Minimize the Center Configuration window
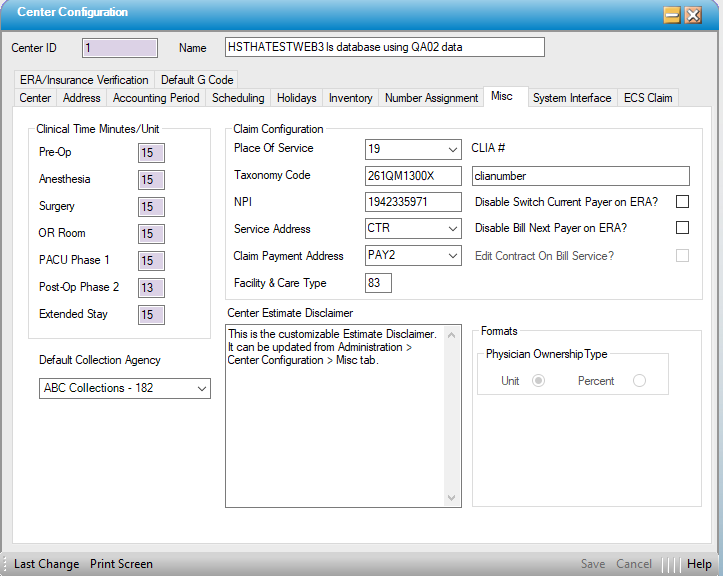 coord(673,14)
